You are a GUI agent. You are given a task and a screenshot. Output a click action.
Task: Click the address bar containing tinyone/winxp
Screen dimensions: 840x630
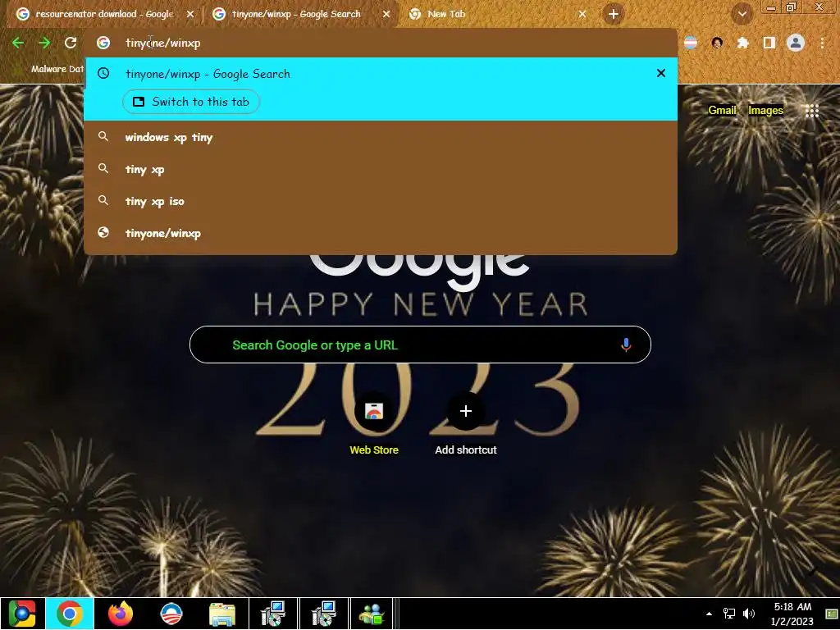click(381, 43)
